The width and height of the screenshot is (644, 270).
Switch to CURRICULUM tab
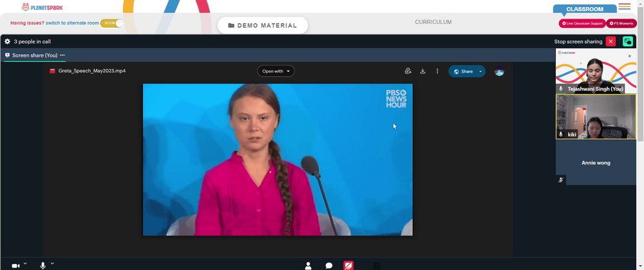pyautogui.click(x=433, y=22)
